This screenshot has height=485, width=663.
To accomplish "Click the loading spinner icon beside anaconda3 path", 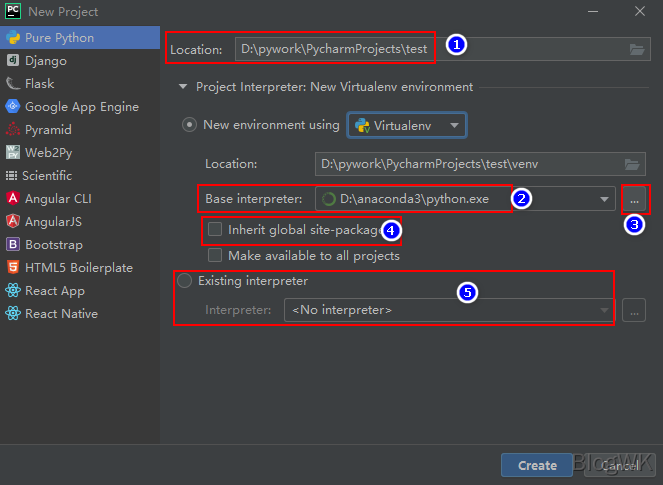I will [329, 199].
